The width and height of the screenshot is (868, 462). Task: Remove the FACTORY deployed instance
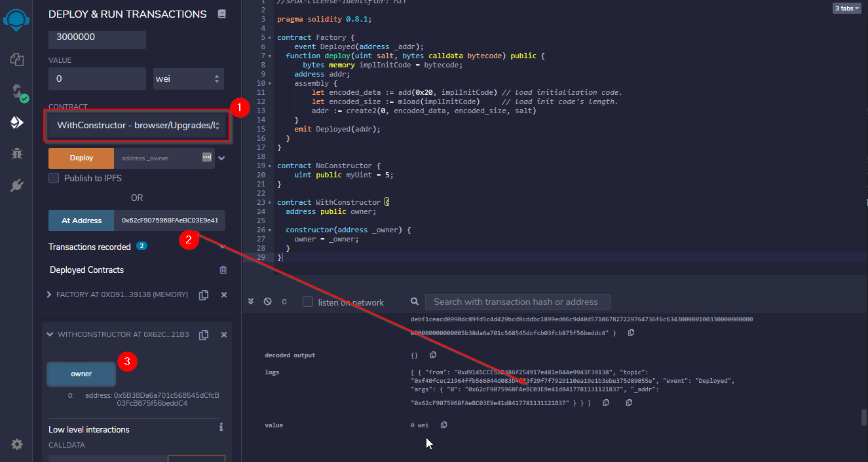[x=224, y=295]
